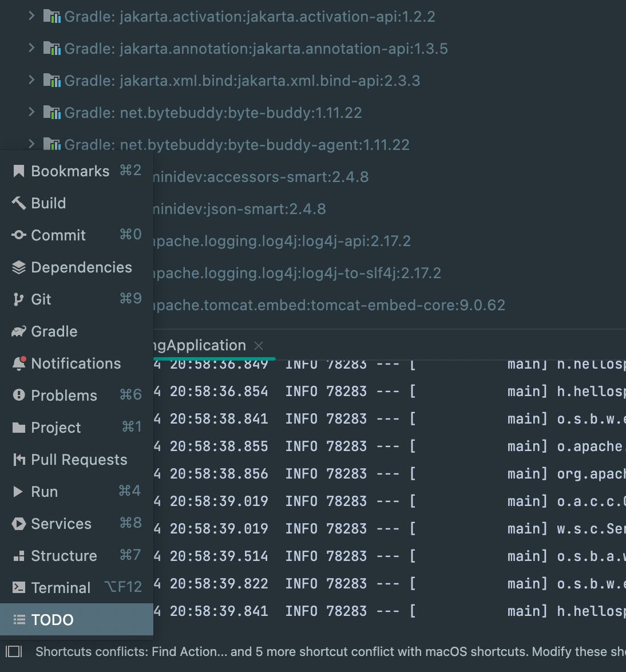Open Structure tool window
The width and height of the screenshot is (626, 672).
click(77, 556)
